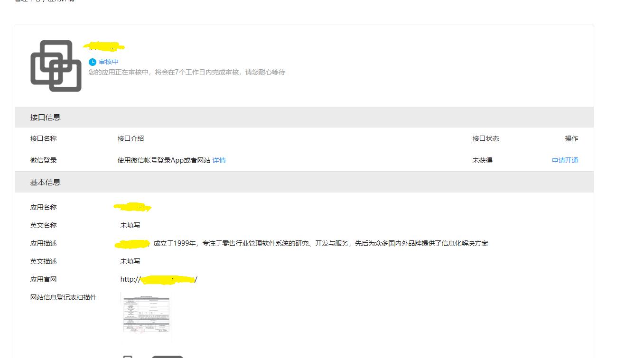Viewport: 644px width, 358px height.
Task: Click the clock icon beside 审核中
Action: (93, 62)
